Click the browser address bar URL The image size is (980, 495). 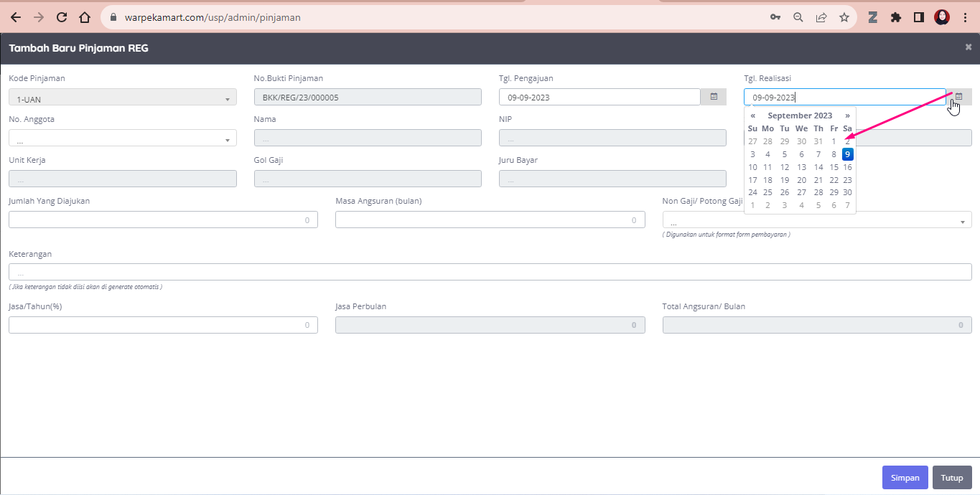(x=213, y=17)
